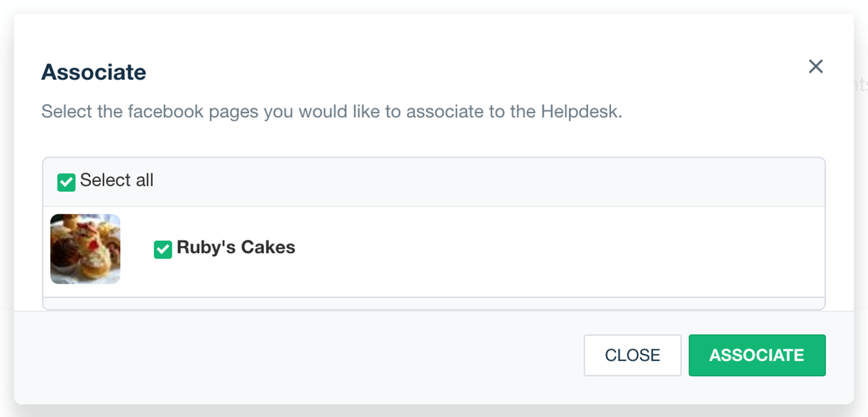Deselect all Facebook pages via green checkmark
Image resolution: width=868 pixels, height=417 pixels.
point(66,182)
